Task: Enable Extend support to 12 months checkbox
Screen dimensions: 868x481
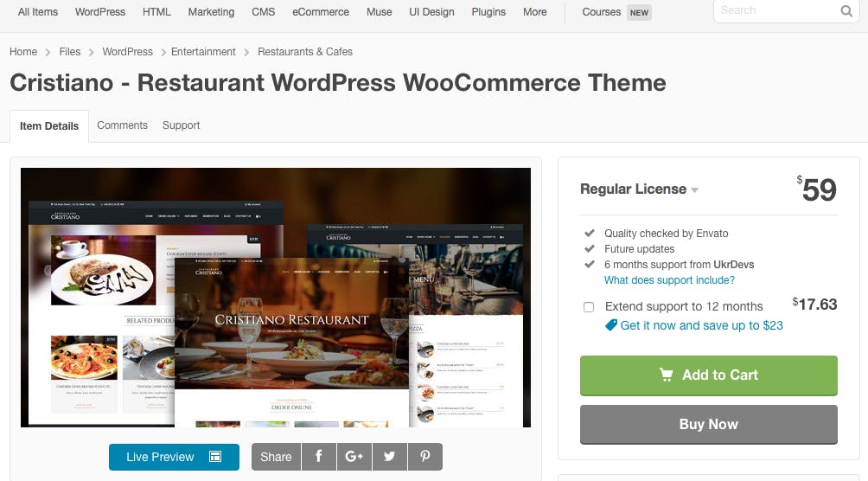Action: tap(589, 307)
